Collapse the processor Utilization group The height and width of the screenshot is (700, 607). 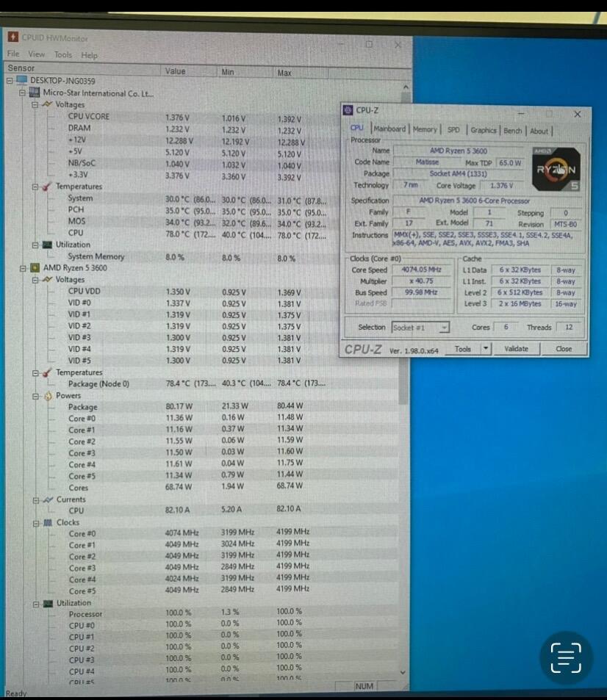click(x=36, y=604)
